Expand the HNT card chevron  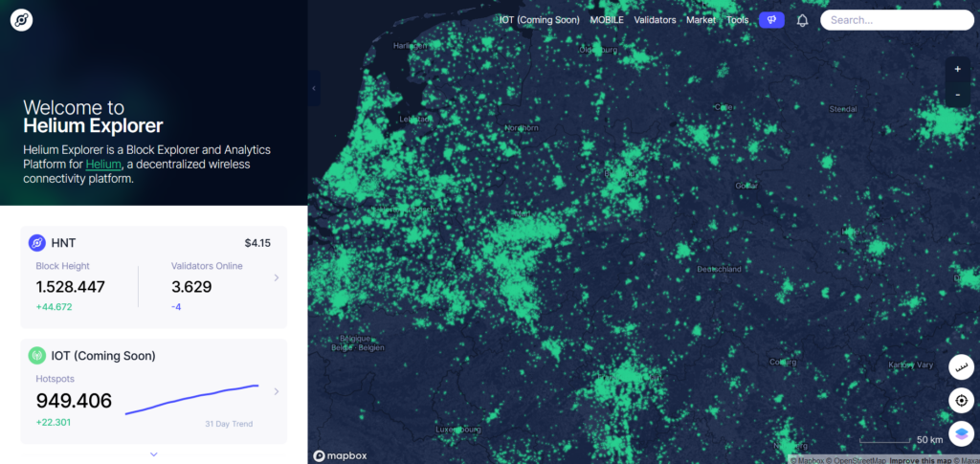(277, 277)
